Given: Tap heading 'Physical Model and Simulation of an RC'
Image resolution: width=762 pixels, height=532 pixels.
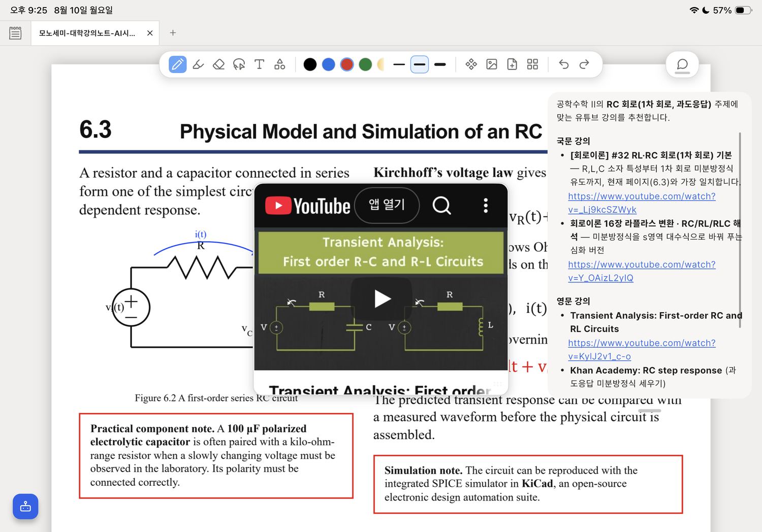Looking at the screenshot, I should pyautogui.click(x=361, y=131).
